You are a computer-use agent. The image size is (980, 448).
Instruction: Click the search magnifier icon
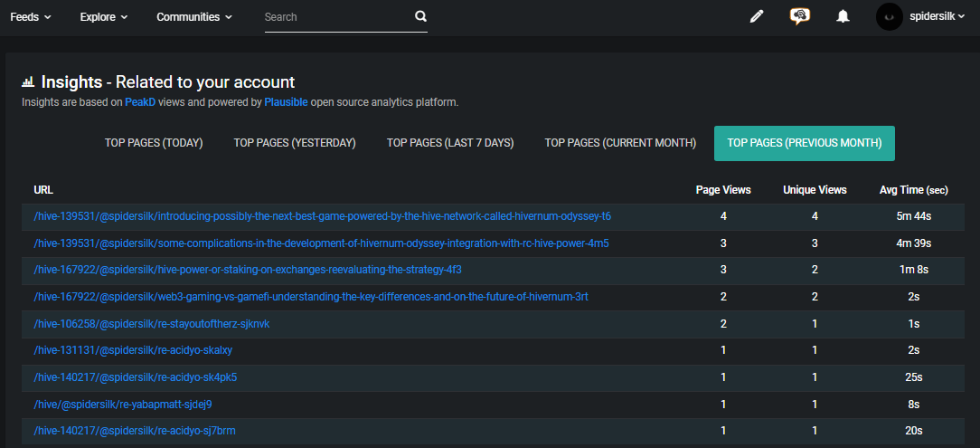tap(420, 16)
